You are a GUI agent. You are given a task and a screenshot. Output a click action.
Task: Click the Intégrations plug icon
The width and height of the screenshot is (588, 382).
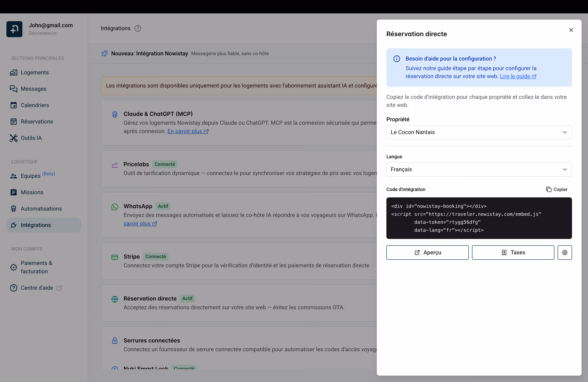point(14,225)
